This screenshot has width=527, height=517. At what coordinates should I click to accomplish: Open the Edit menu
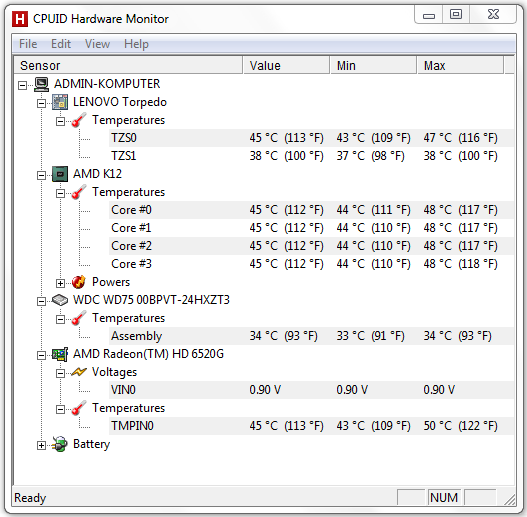point(61,44)
